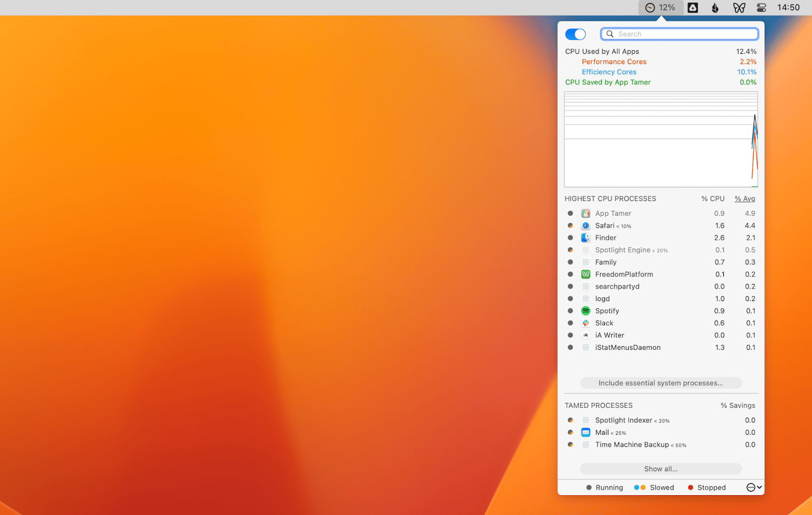The image size is (812, 515).
Task: Click the Slowed legend label
Action: (662, 488)
